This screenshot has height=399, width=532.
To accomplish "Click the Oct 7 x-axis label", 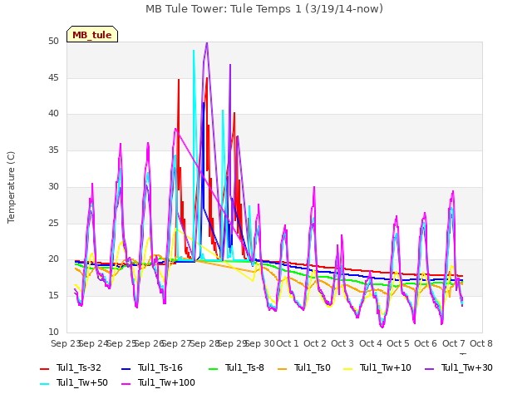I will 454,343.
